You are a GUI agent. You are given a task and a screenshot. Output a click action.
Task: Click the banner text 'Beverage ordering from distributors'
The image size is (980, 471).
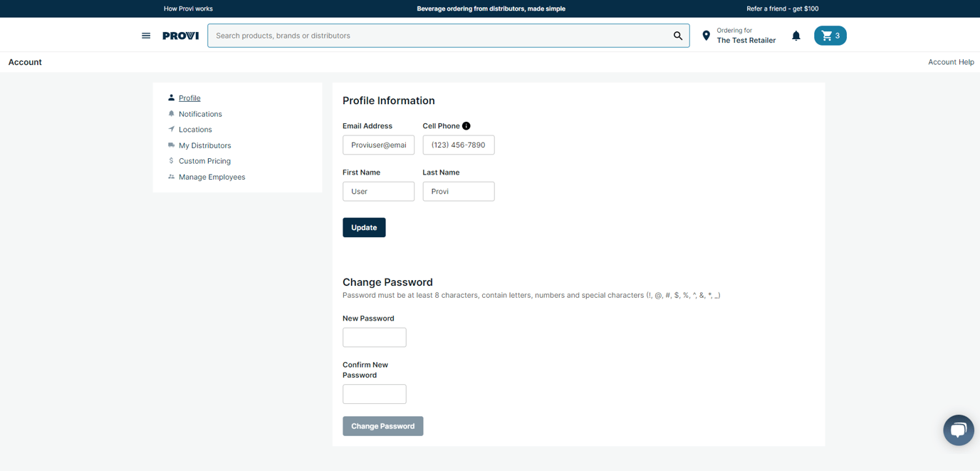(491, 9)
